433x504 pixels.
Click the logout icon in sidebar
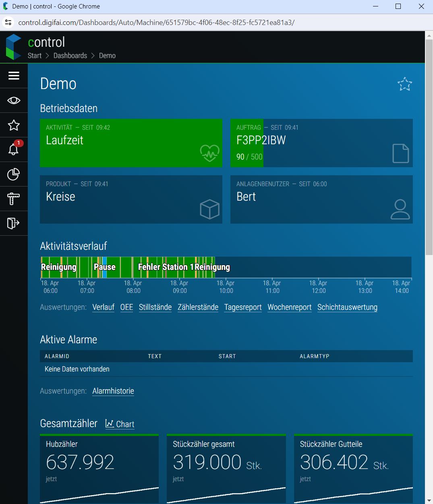14,223
